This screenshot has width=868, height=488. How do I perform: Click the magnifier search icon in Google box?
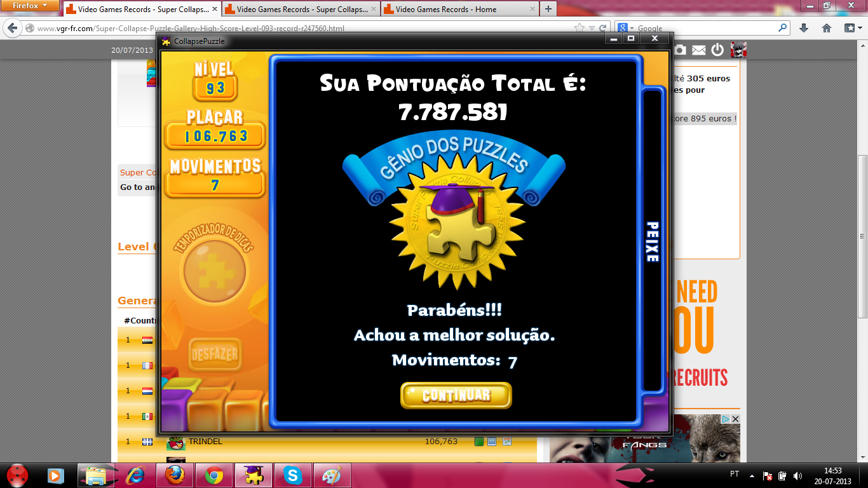pyautogui.click(x=782, y=28)
